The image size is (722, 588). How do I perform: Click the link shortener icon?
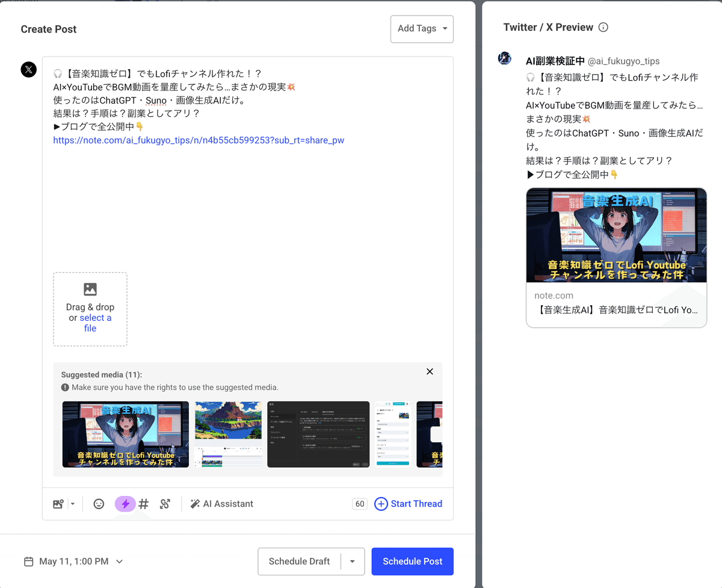coord(165,503)
